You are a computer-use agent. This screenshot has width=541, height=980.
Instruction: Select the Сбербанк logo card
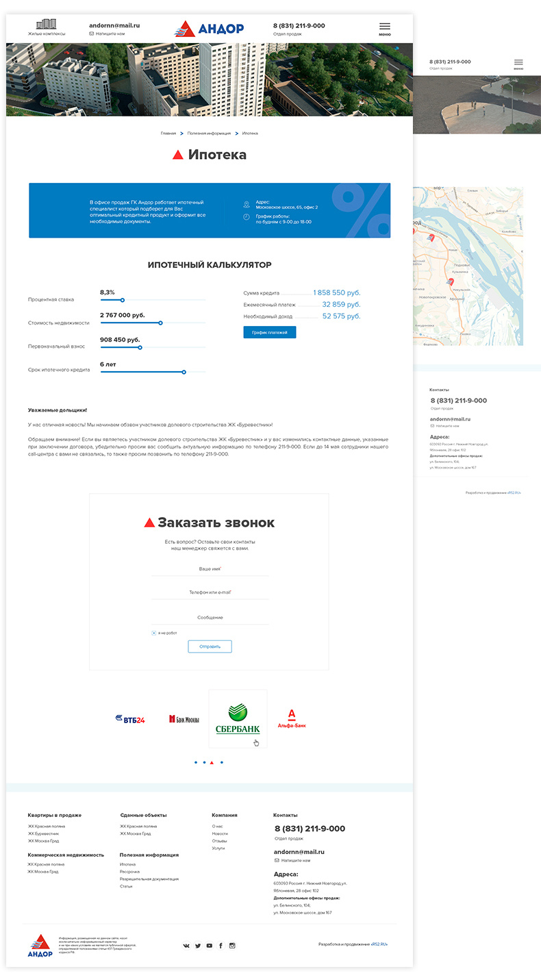tap(238, 718)
